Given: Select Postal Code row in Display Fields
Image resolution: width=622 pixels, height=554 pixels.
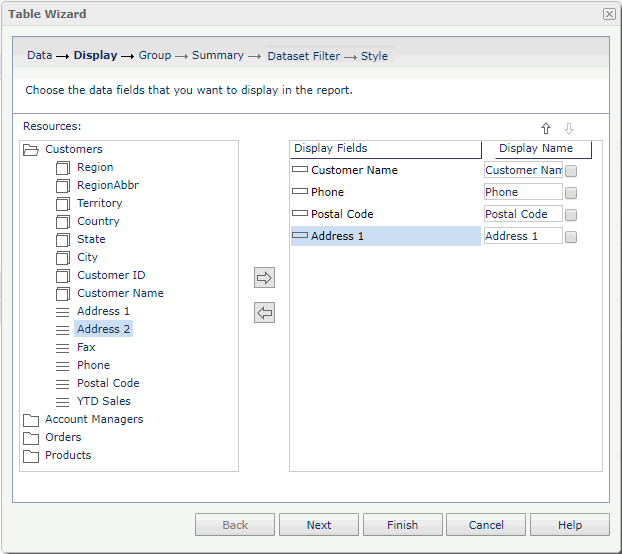Looking at the screenshot, I should [x=386, y=214].
